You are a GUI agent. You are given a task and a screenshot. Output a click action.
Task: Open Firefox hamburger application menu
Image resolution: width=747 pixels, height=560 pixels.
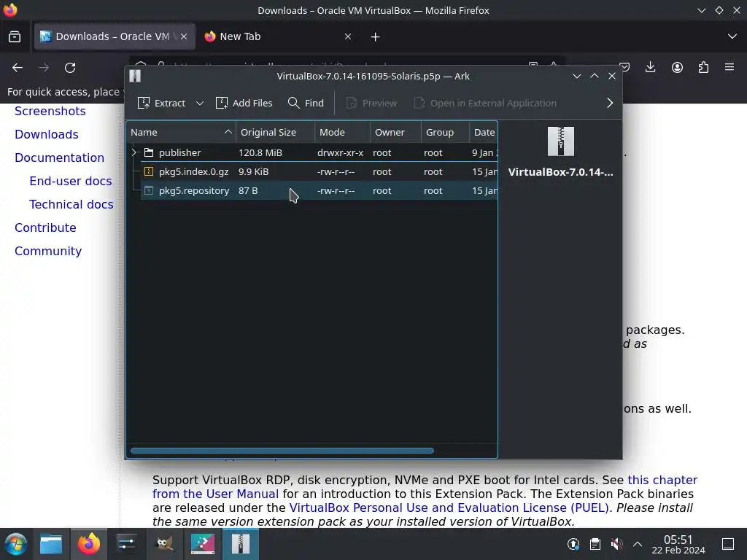tap(729, 68)
